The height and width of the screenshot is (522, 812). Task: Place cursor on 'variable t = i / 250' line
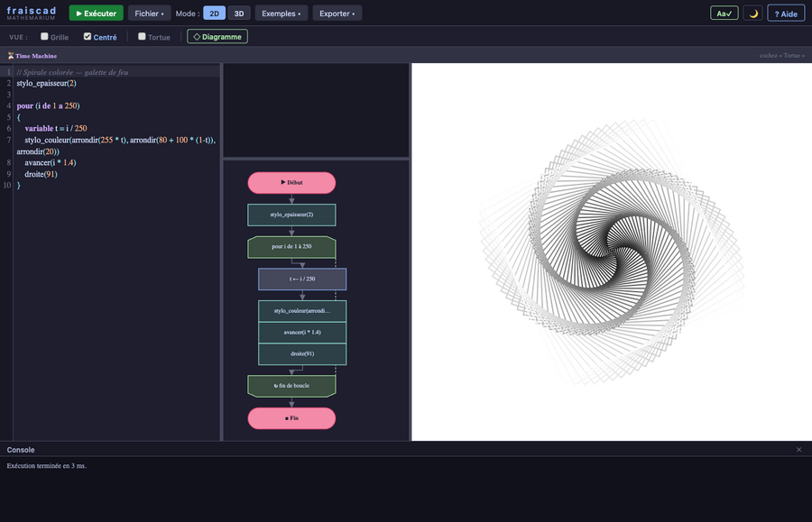56,128
